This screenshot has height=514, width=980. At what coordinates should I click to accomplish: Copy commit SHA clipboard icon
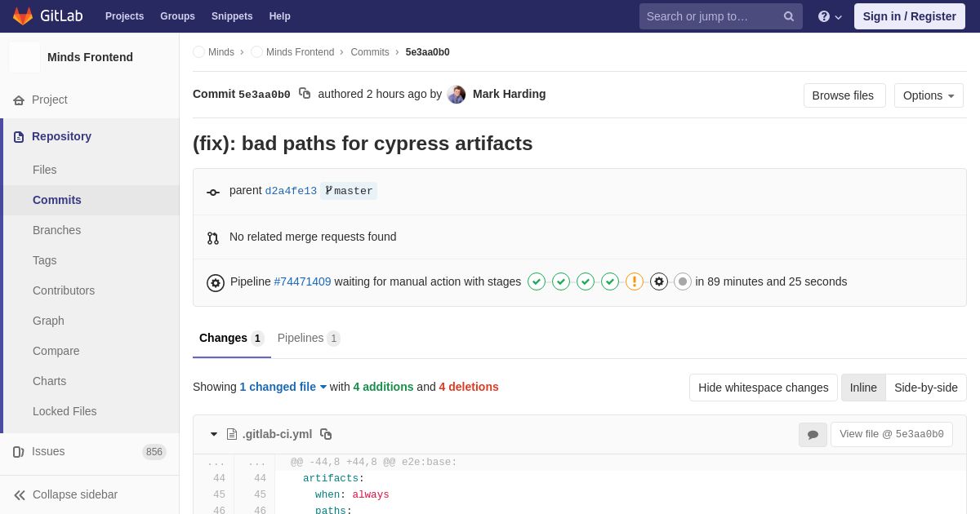pyautogui.click(x=305, y=94)
